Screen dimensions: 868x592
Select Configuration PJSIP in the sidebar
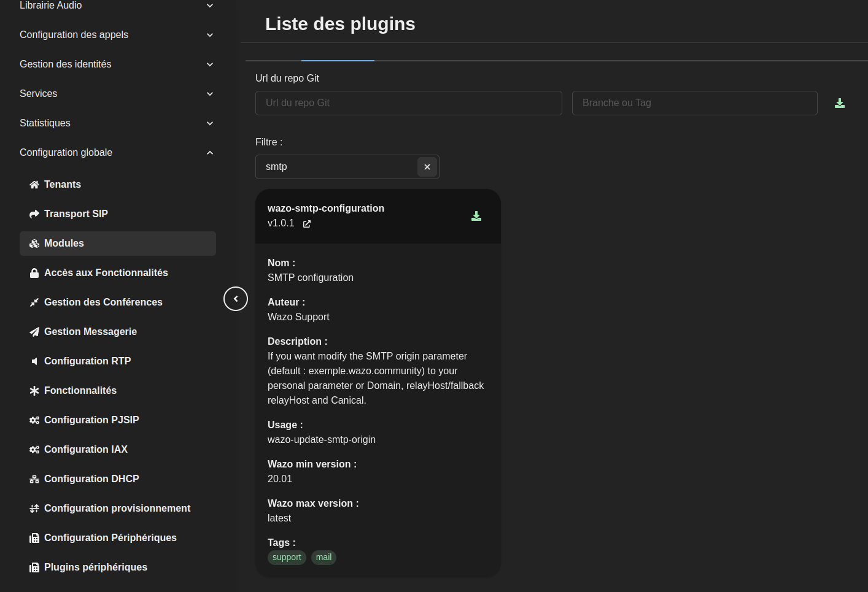coord(91,420)
